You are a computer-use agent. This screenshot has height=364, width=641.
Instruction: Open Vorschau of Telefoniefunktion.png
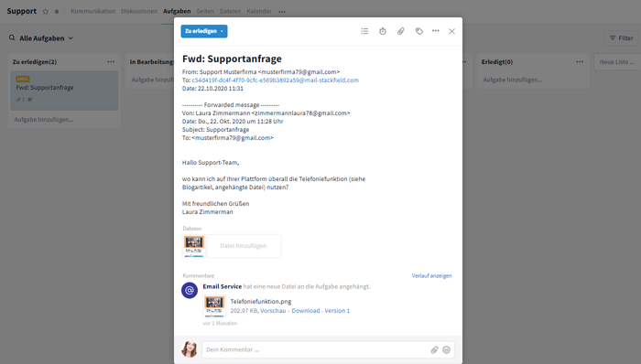click(273, 311)
